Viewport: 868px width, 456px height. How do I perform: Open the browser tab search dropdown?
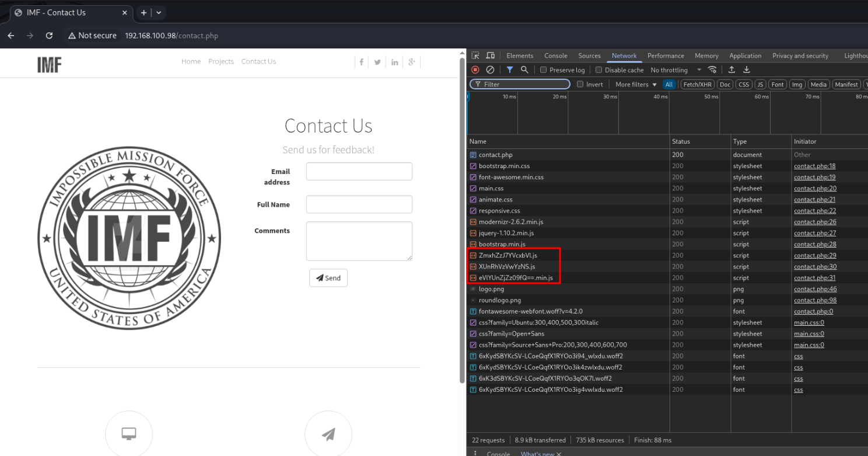[x=159, y=12]
